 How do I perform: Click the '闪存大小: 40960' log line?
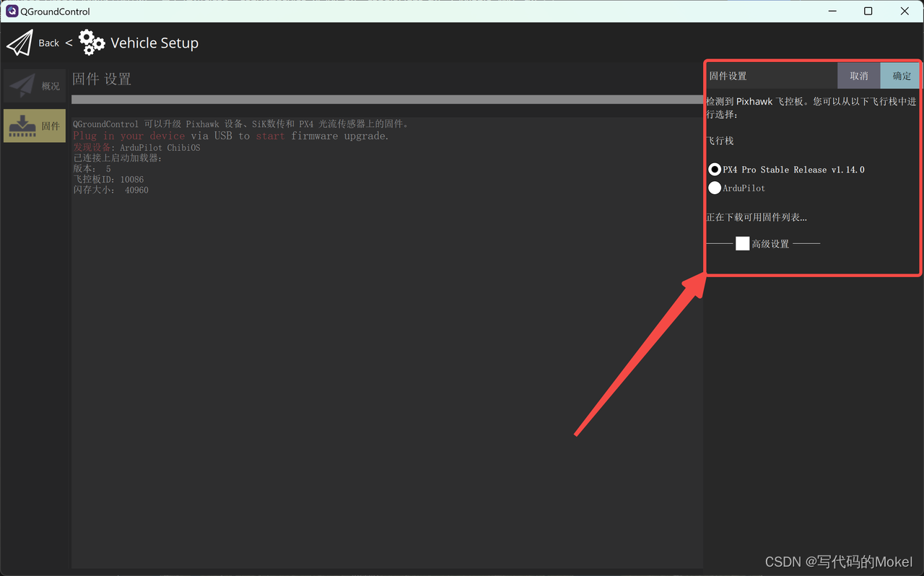(x=110, y=191)
